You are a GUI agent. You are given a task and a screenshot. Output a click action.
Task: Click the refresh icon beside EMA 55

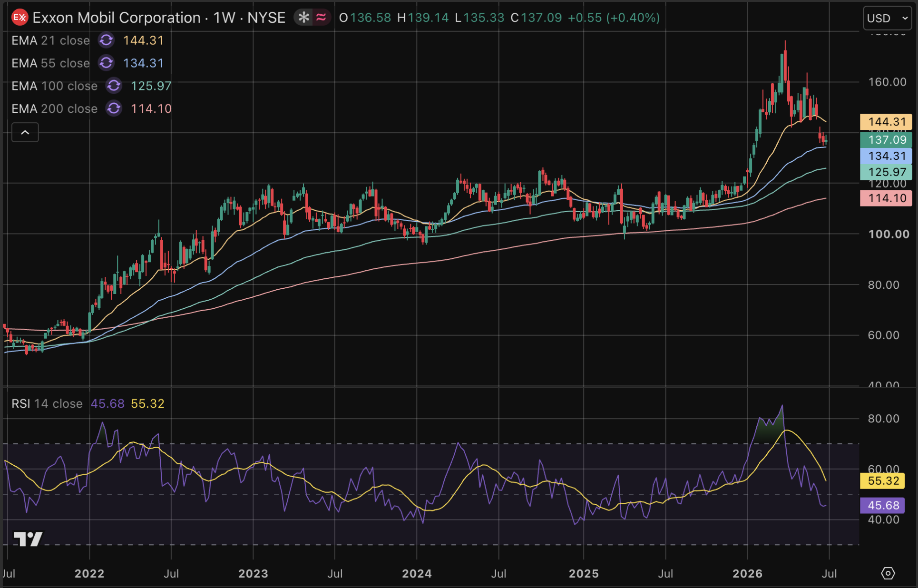click(x=106, y=63)
